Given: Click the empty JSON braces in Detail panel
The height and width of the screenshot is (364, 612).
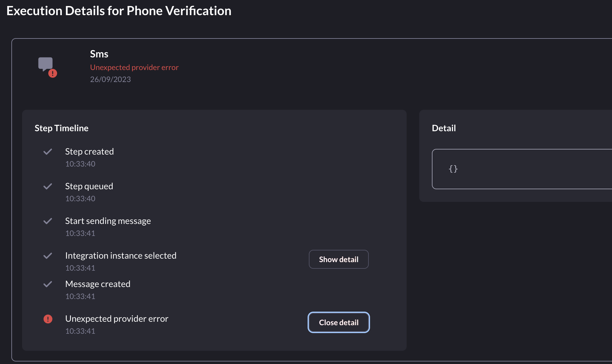Looking at the screenshot, I should pyautogui.click(x=453, y=169).
